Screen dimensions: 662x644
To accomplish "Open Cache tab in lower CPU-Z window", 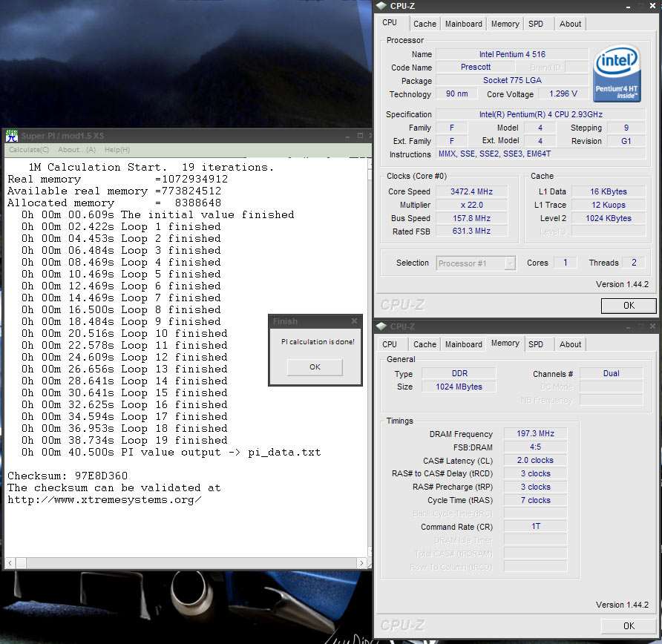I will coord(425,344).
